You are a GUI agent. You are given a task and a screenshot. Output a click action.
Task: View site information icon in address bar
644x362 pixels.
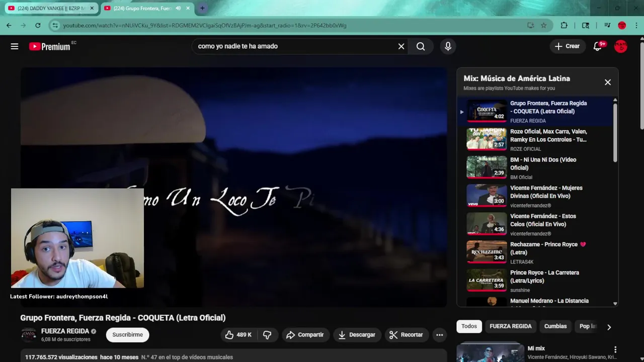[x=55, y=25]
